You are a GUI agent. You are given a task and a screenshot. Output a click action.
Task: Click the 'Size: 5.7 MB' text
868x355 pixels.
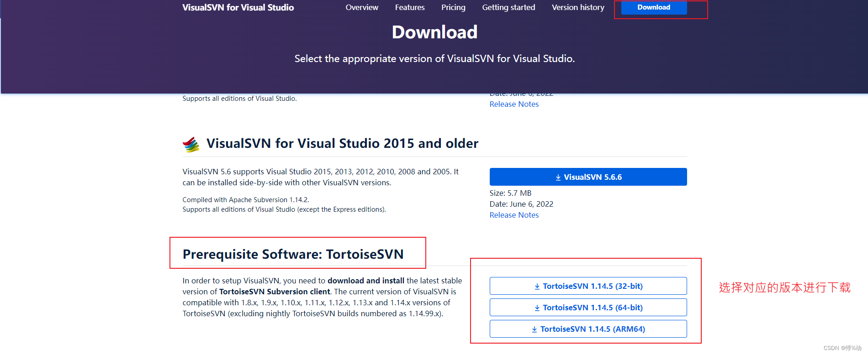click(510, 193)
